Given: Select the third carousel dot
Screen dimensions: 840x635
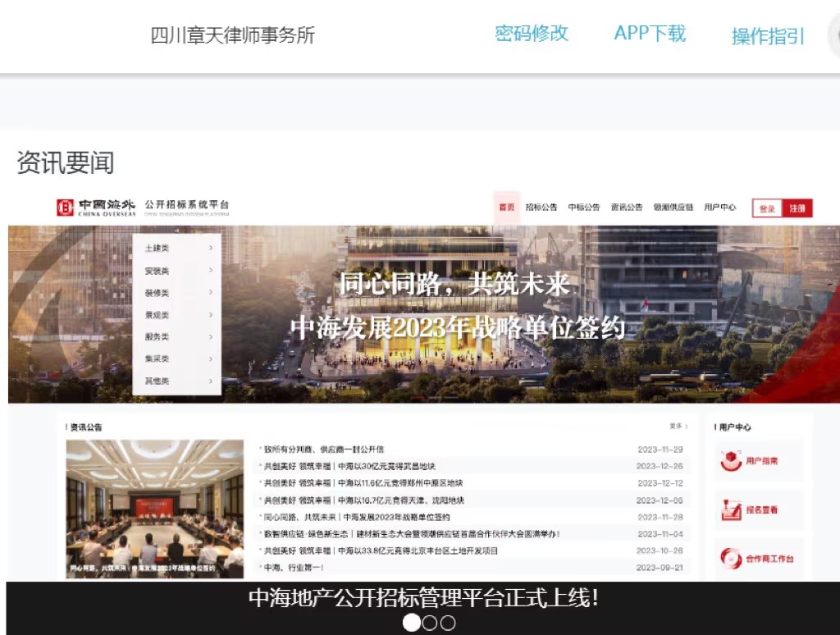Looking at the screenshot, I should pos(448,623).
